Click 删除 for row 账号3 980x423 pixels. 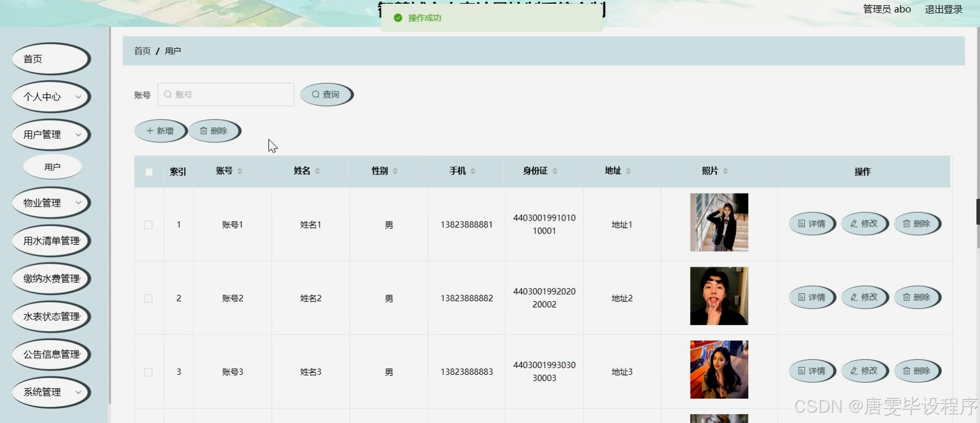917,371
